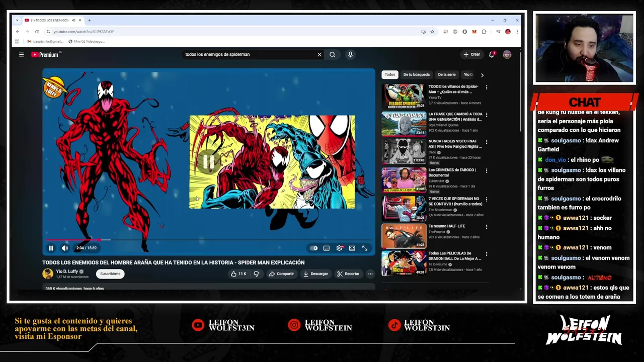Click the Descargar download button
Screen dimensions: 644x362
316,274
